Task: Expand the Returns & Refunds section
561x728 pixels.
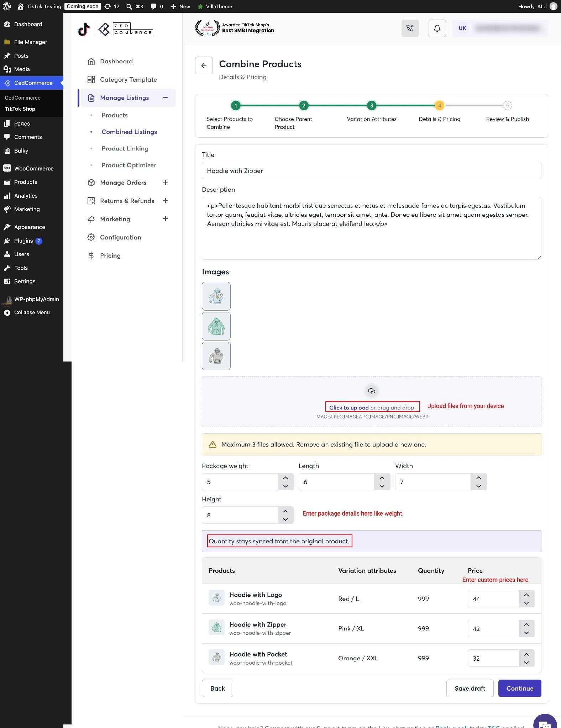Action: click(x=165, y=200)
